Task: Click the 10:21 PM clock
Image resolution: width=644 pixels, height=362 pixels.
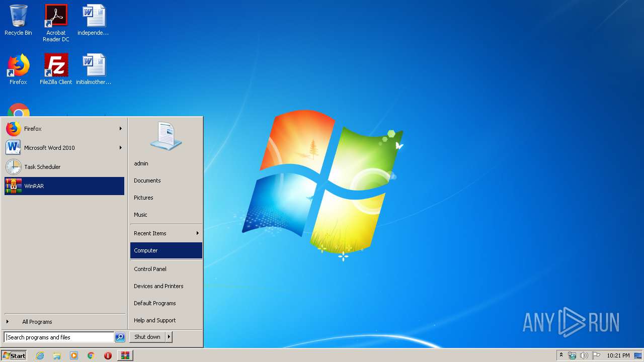Action: [x=618, y=355]
